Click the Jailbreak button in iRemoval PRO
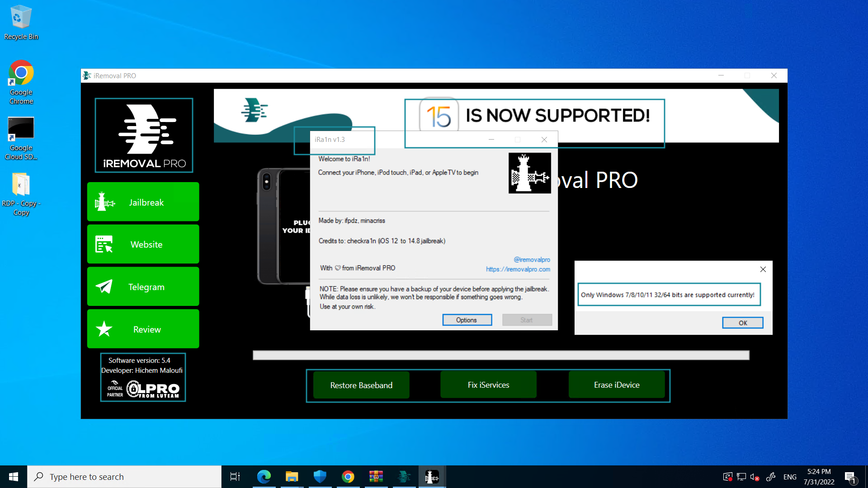The image size is (868, 488). (143, 202)
